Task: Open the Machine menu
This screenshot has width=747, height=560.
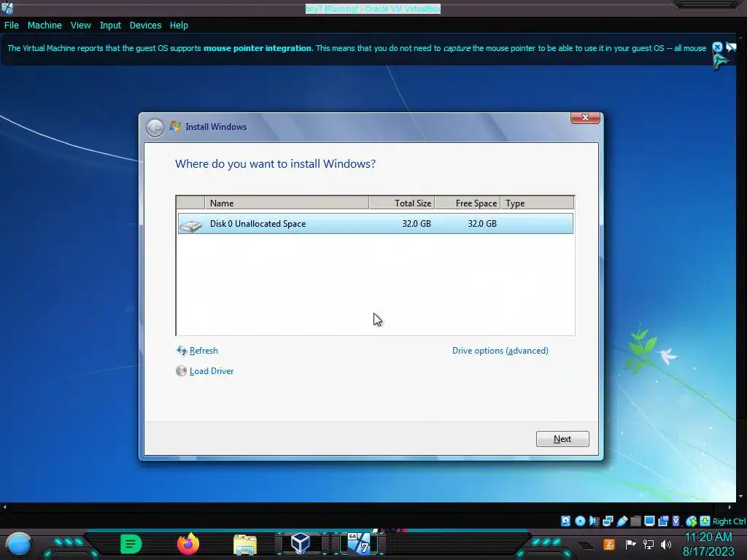Action: point(44,26)
